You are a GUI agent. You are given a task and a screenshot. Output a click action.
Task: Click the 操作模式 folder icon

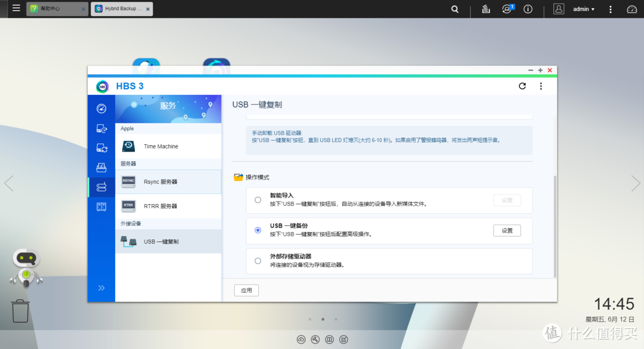pos(238,177)
